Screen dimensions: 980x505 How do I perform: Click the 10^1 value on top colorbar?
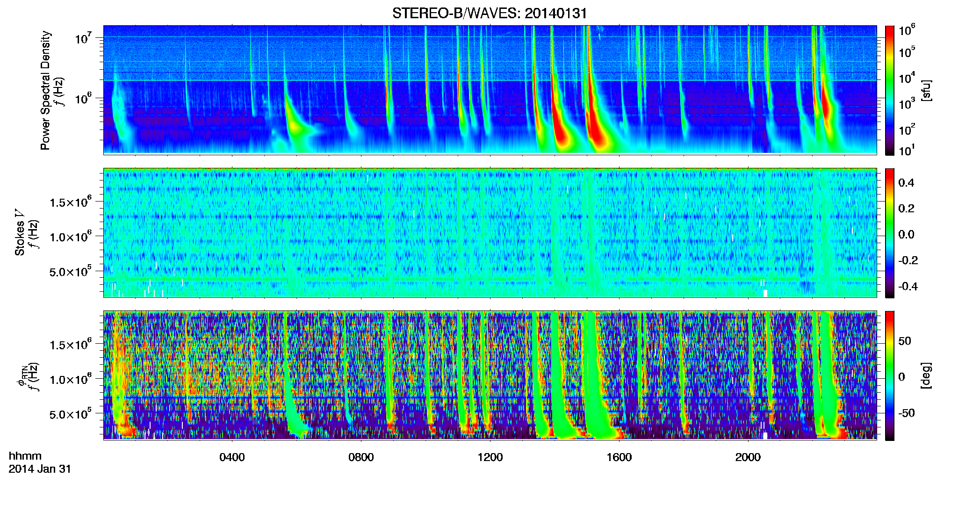click(907, 151)
